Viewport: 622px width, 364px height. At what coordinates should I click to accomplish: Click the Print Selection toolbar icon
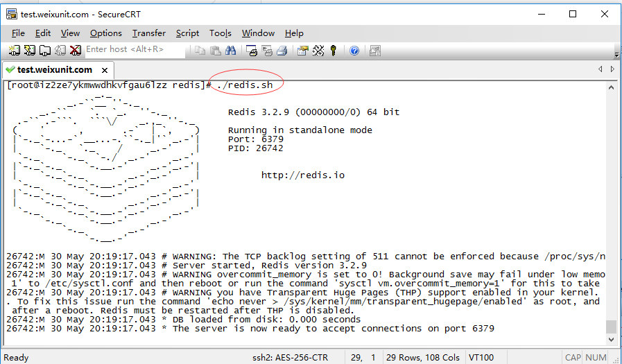tap(267, 51)
